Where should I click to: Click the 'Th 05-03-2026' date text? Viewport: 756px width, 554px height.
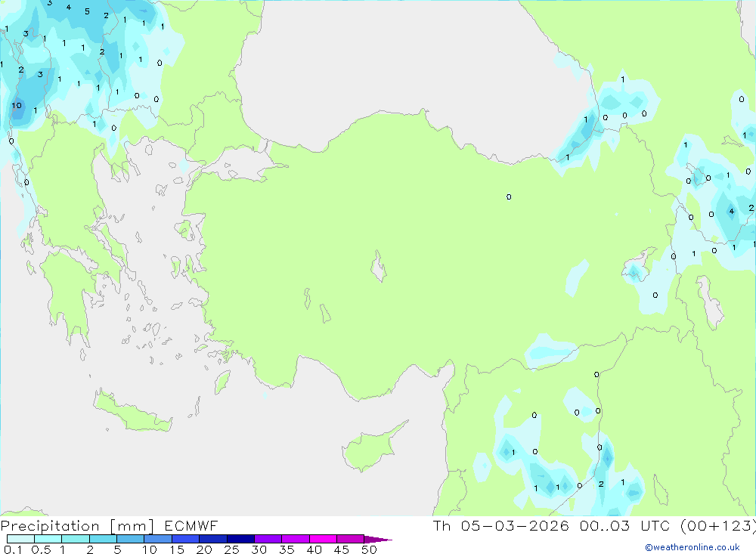(x=501, y=526)
